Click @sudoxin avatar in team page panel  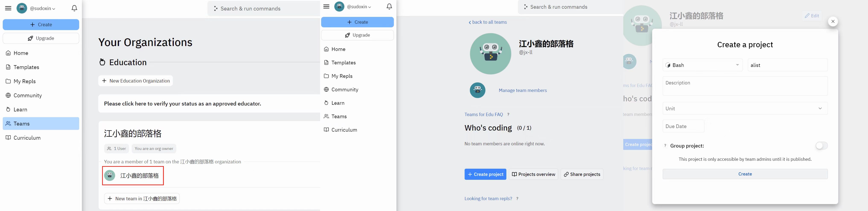(339, 6)
